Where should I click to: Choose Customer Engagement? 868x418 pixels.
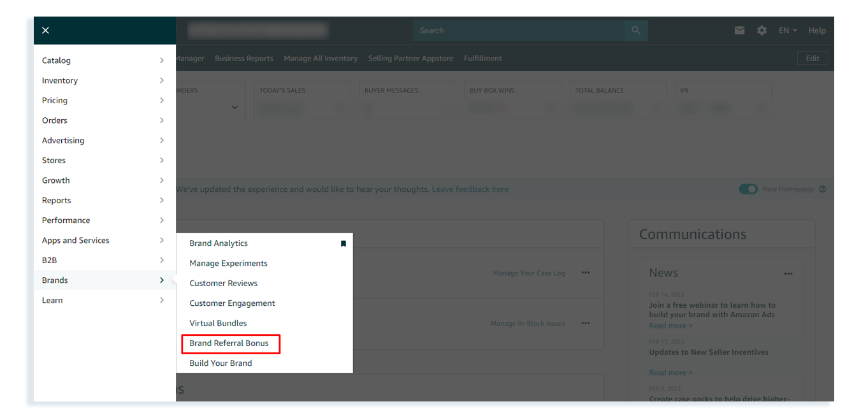[x=232, y=303]
